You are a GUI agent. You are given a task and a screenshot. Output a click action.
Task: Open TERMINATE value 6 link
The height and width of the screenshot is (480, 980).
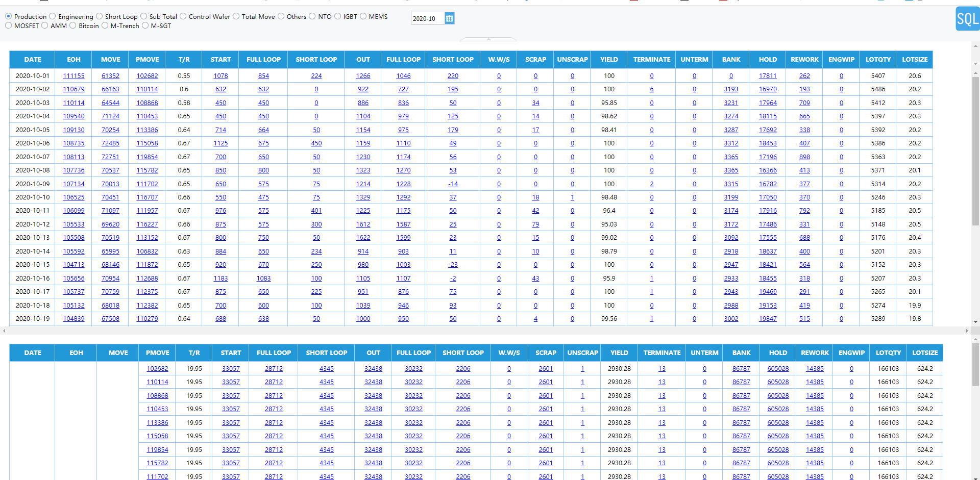point(652,89)
